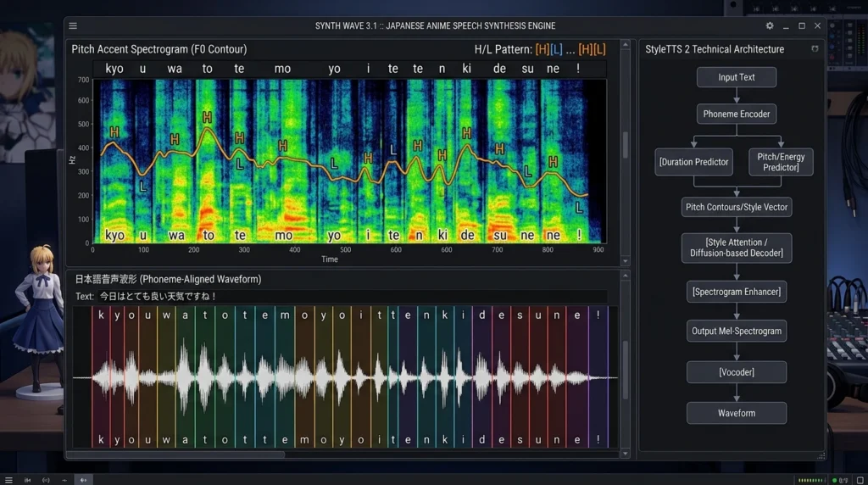Click 'to' syllable at bottom of spectrogram
868x485 pixels.
click(209, 236)
